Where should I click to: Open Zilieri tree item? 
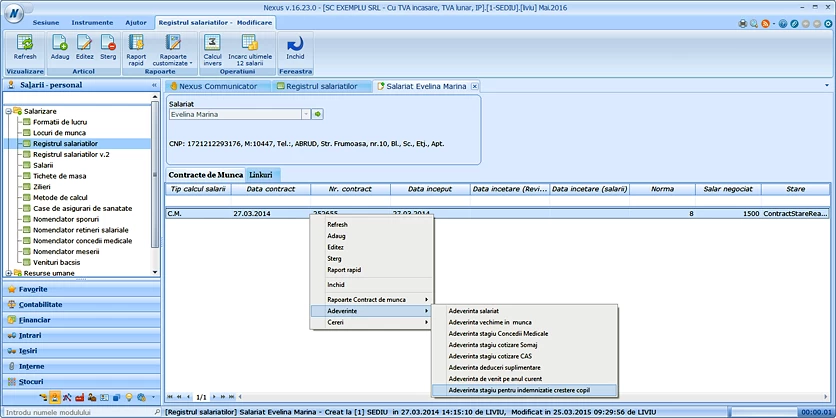pyautogui.click(x=42, y=187)
